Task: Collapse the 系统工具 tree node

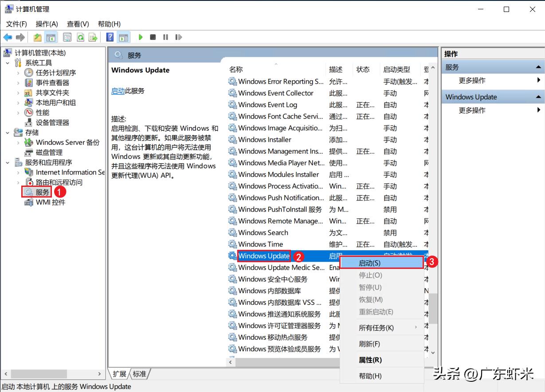Action: pos(8,63)
